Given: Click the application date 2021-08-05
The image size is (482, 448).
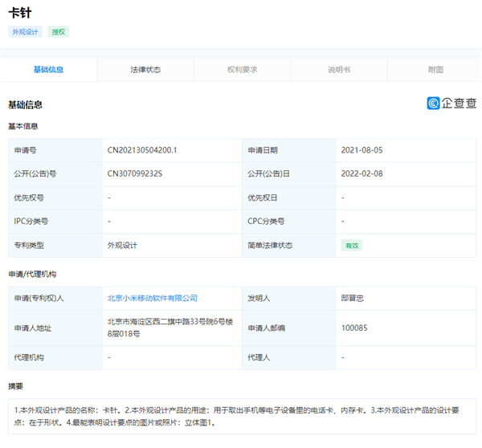Looking at the screenshot, I should [x=362, y=150].
